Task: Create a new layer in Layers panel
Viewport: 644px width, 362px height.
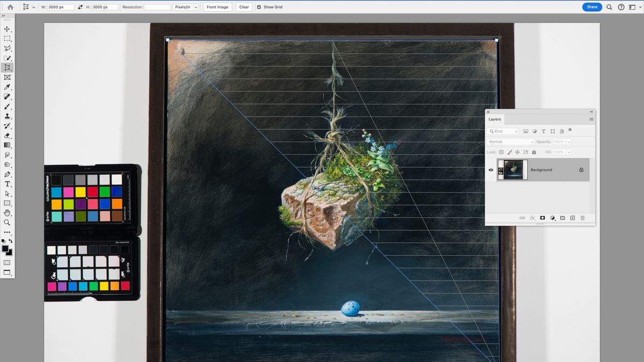Action: (x=573, y=218)
